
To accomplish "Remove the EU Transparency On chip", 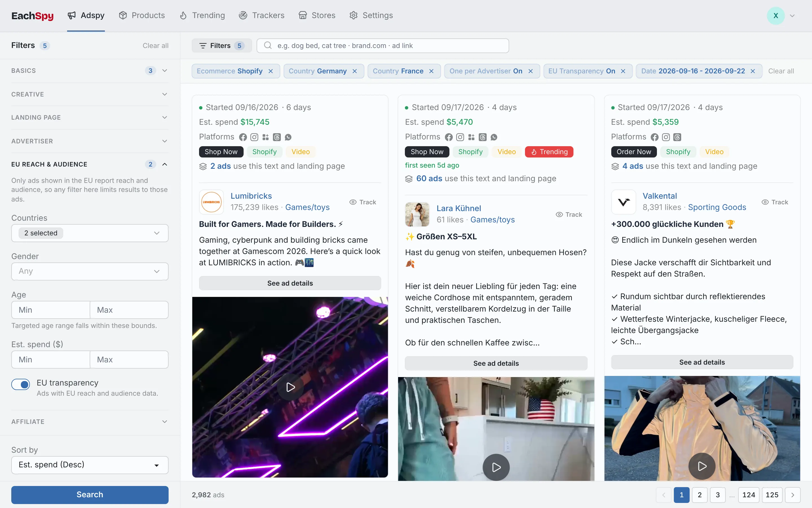I will (623, 71).
